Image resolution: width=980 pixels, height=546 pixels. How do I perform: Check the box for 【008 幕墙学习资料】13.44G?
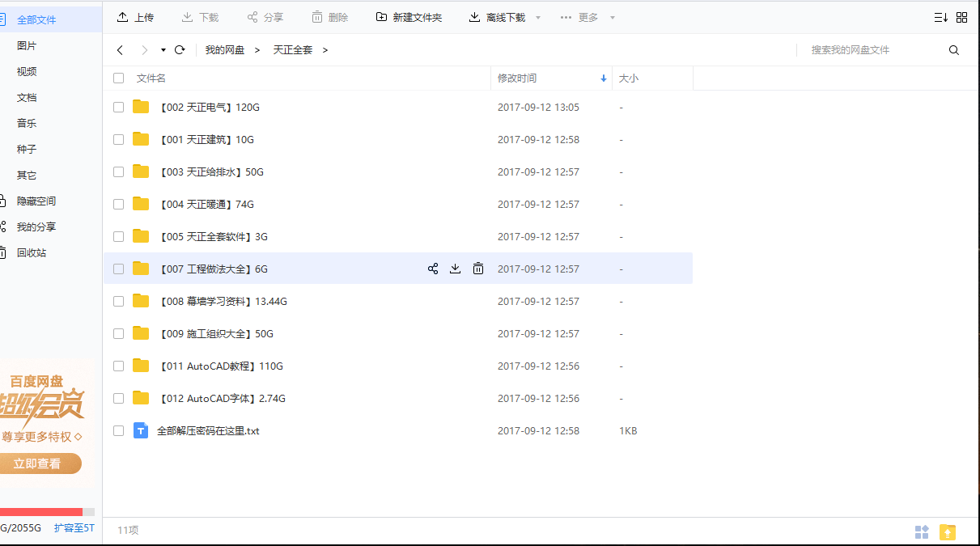click(119, 301)
